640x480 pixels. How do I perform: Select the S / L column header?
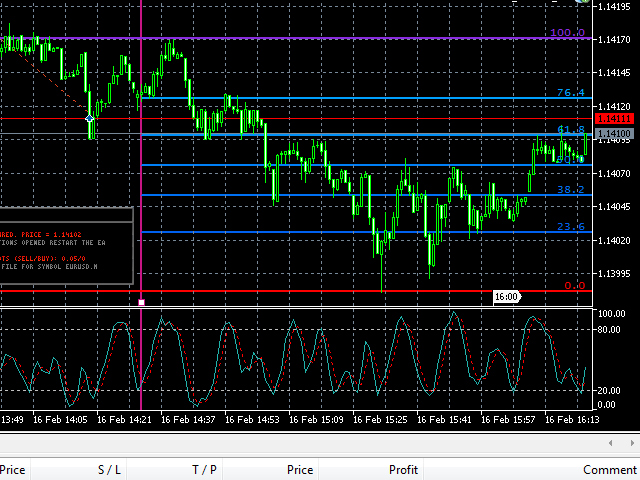[x=109, y=470]
